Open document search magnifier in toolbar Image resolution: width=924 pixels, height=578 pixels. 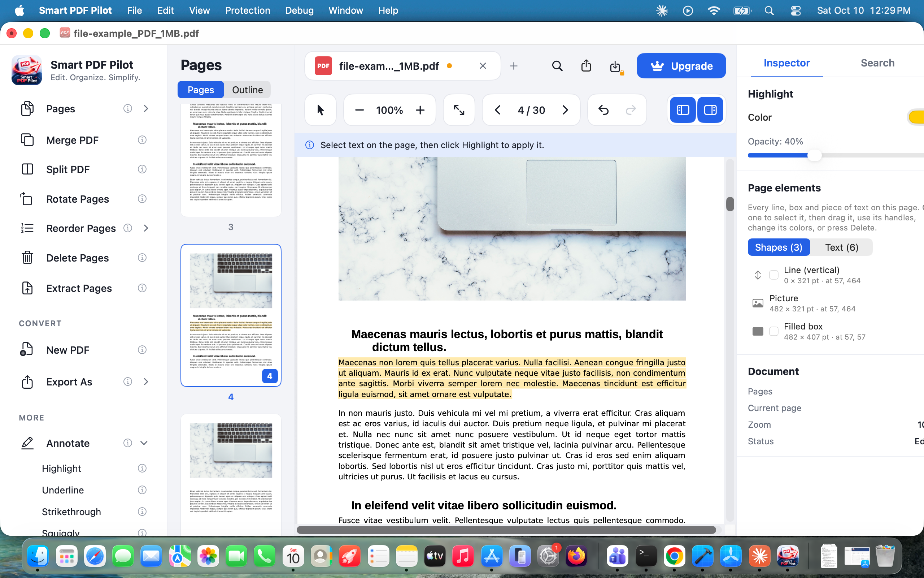click(x=557, y=66)
